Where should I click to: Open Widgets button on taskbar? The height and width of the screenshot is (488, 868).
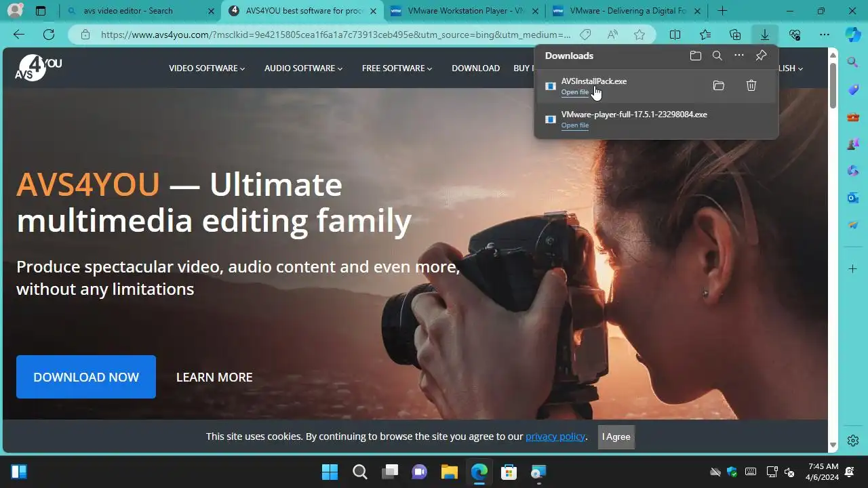(19, 472)
